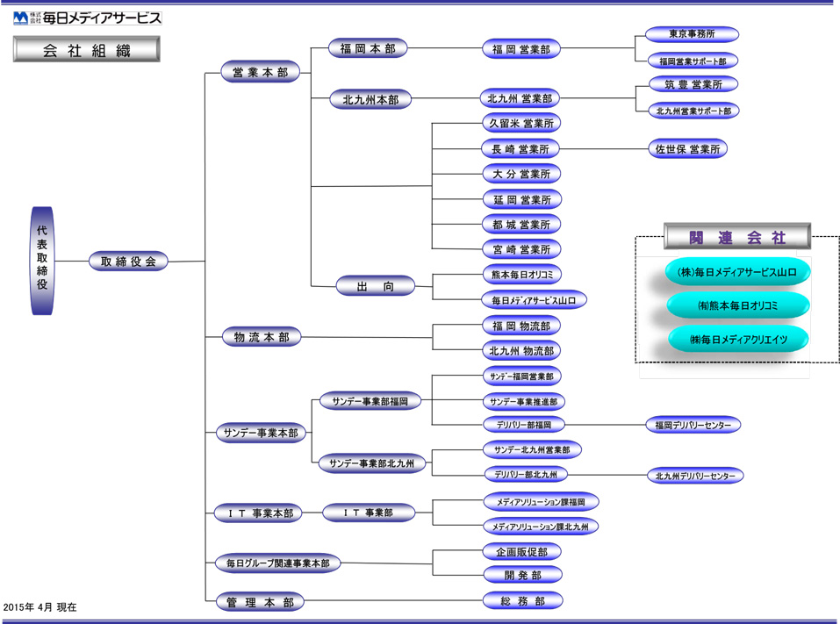Click the 都城営業所 node
This screenshot has height=624, width=840.
(x=521, y=225)
